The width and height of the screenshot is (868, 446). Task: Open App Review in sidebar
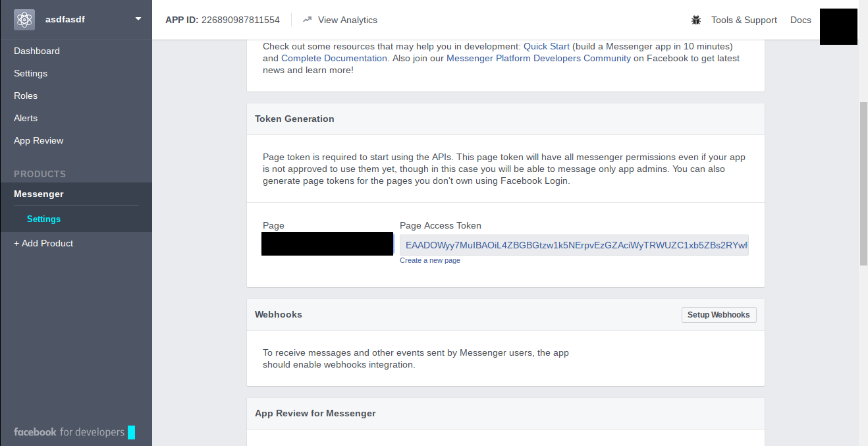(39, 140)
